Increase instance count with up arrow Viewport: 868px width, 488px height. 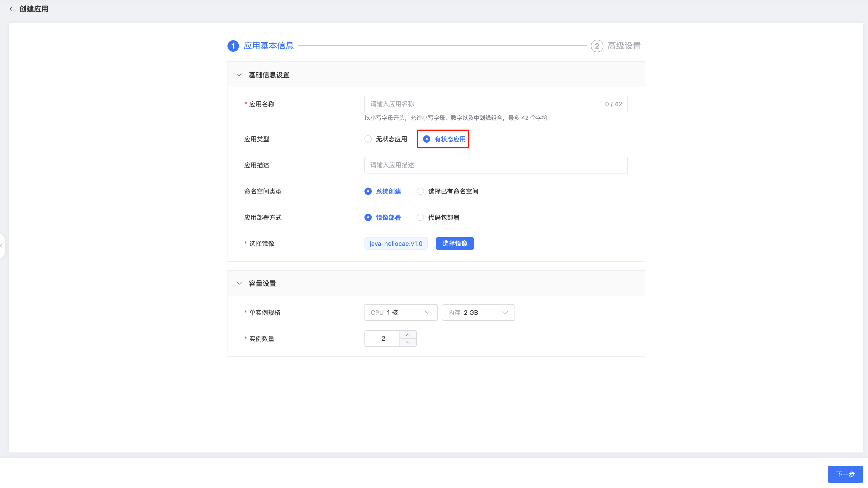tap(408, 334)
